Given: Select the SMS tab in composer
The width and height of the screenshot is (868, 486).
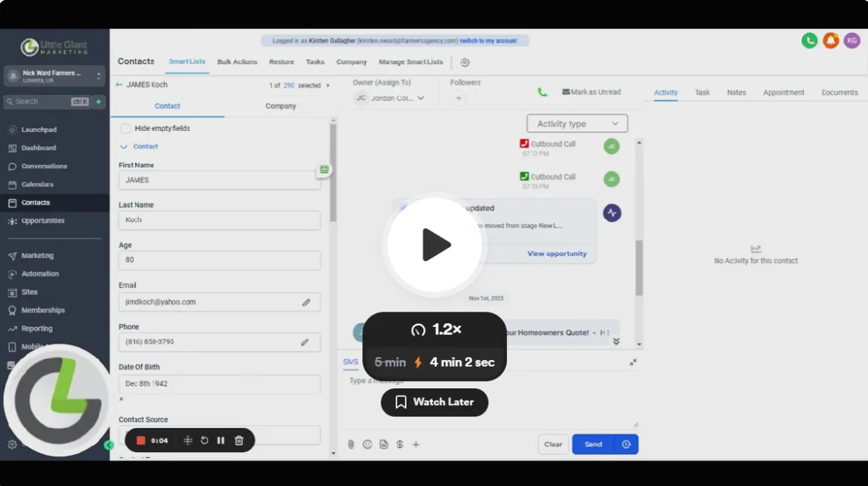Looking at the screenshot, I should pos(351,362).
